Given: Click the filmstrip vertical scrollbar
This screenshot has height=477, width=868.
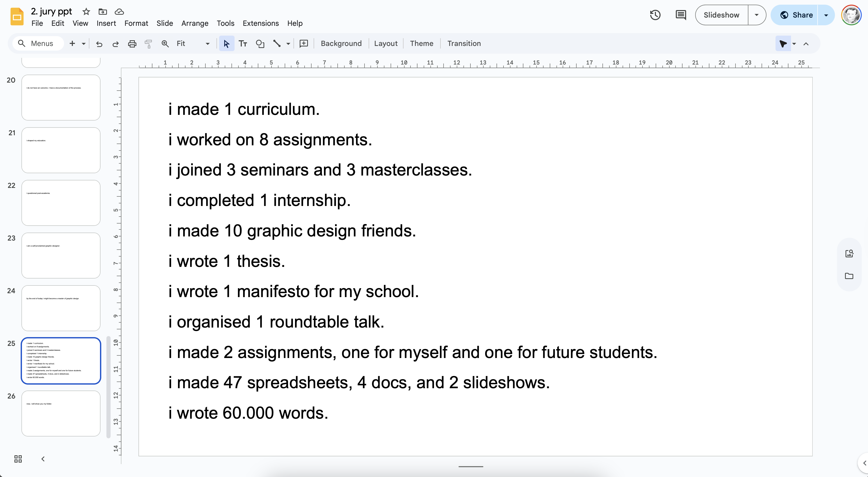Looking at the screenshot, I should [x=109, y=387].
